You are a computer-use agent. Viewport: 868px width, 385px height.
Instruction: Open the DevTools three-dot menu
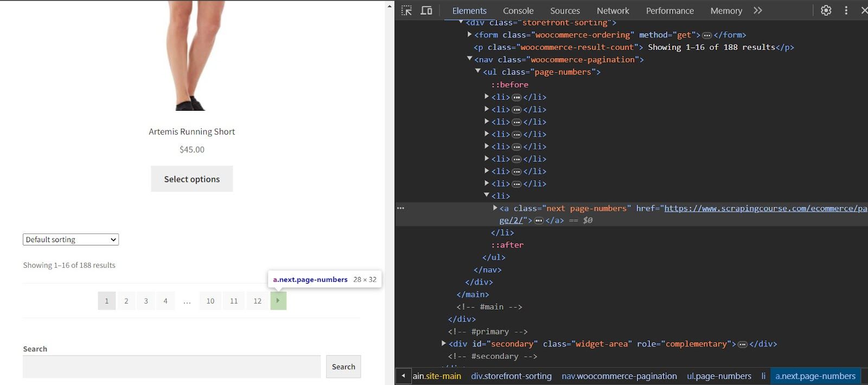point(846,10)
